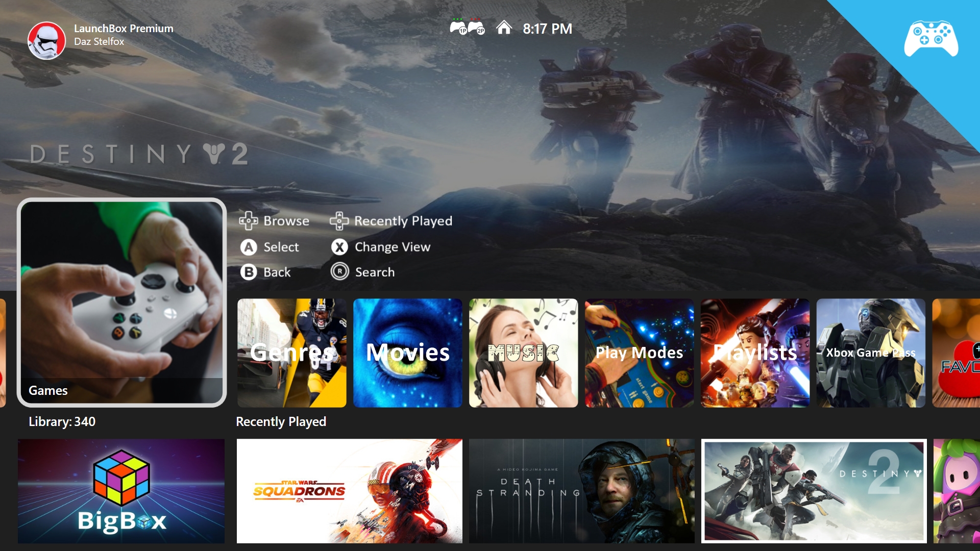
Task: Click the stormtrooper profile avatar
Action: click(46, 40)
